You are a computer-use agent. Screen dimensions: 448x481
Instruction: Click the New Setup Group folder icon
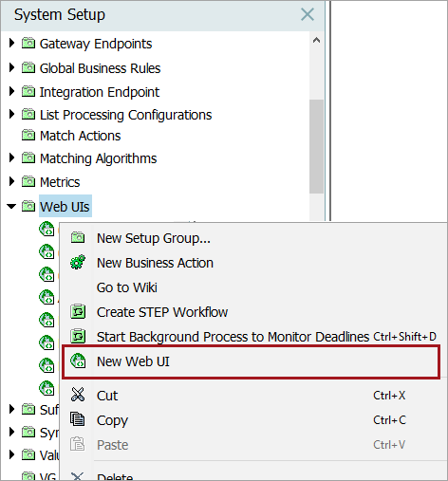[78, 237]
